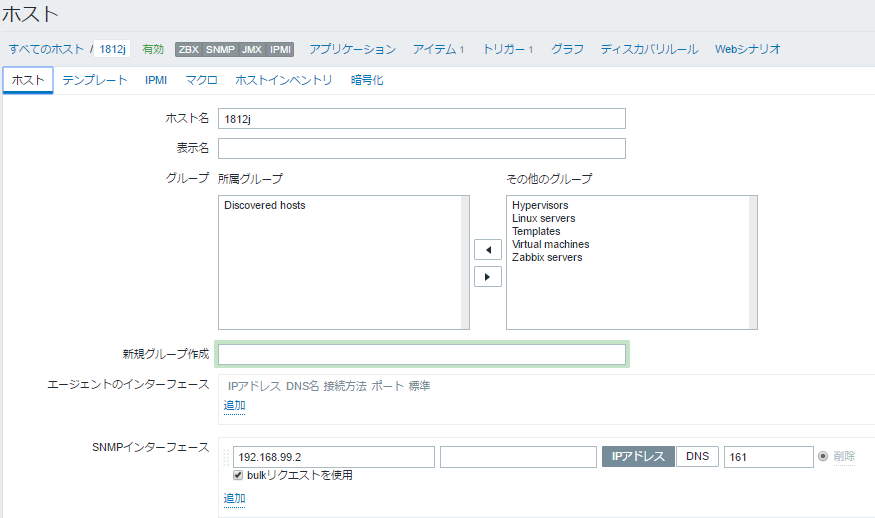Click the 有効 status link
Image resolution: width=875 pixels, height=518 pixels.
tap(153, 49)
